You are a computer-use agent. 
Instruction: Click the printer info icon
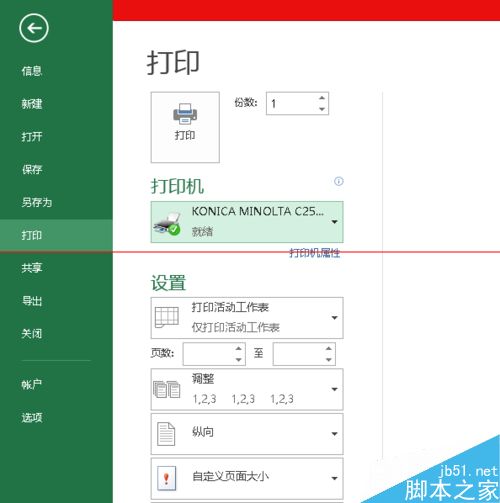tap(339, 181)
